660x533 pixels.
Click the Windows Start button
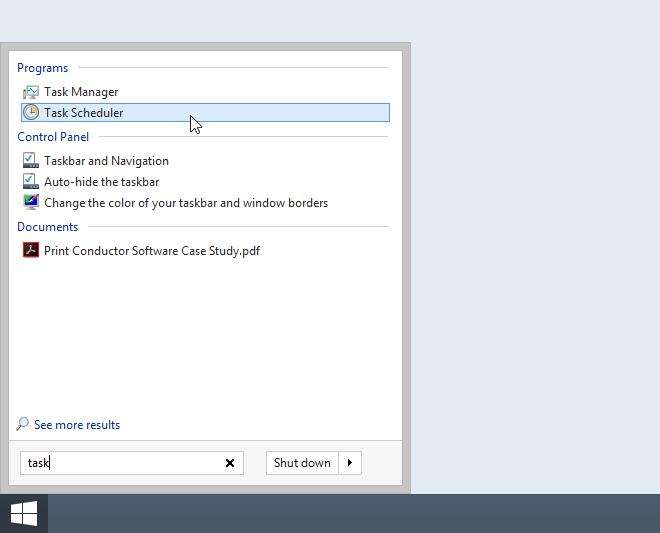(x=24, y=513)
